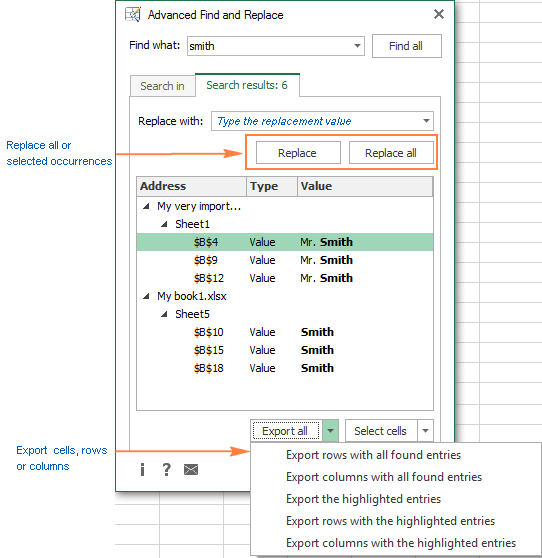Select the $B$18 result row

click(285, 368)
